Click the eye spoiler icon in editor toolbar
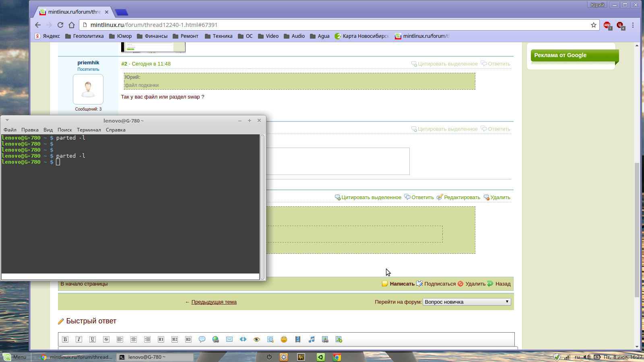 [x=257, y=339]
